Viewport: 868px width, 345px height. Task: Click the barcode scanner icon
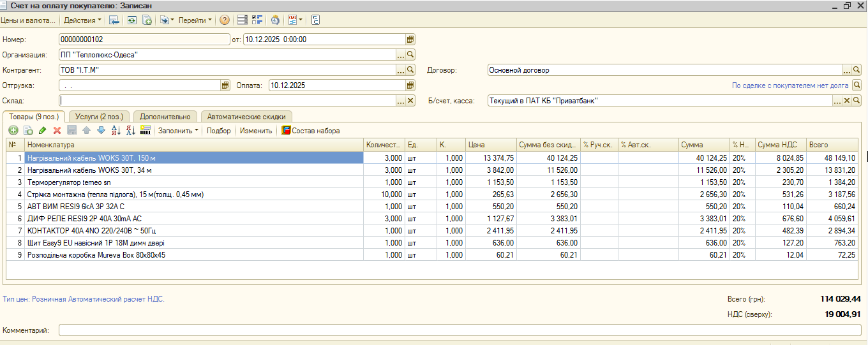(146, 131)
